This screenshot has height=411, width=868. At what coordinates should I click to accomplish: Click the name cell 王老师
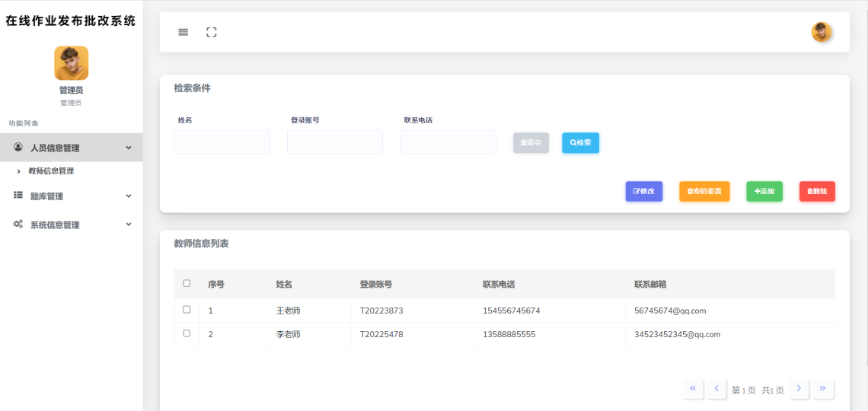click(288, 311)
